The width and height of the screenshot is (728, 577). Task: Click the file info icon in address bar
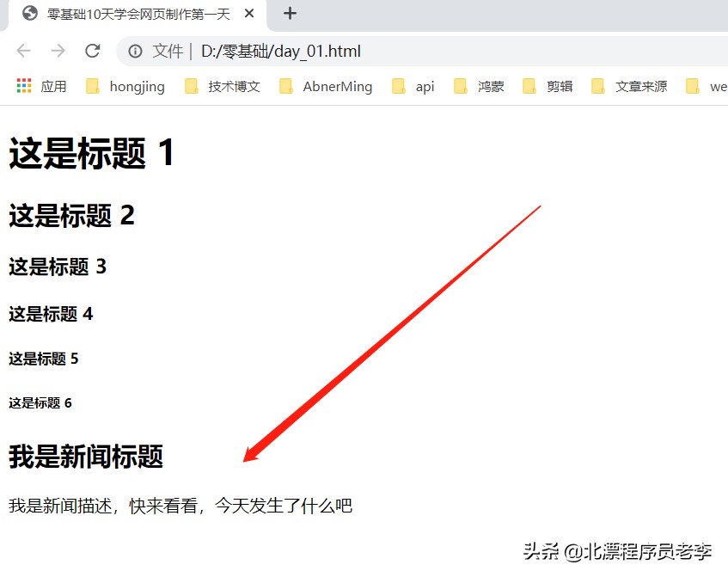[x=135, y=51]
